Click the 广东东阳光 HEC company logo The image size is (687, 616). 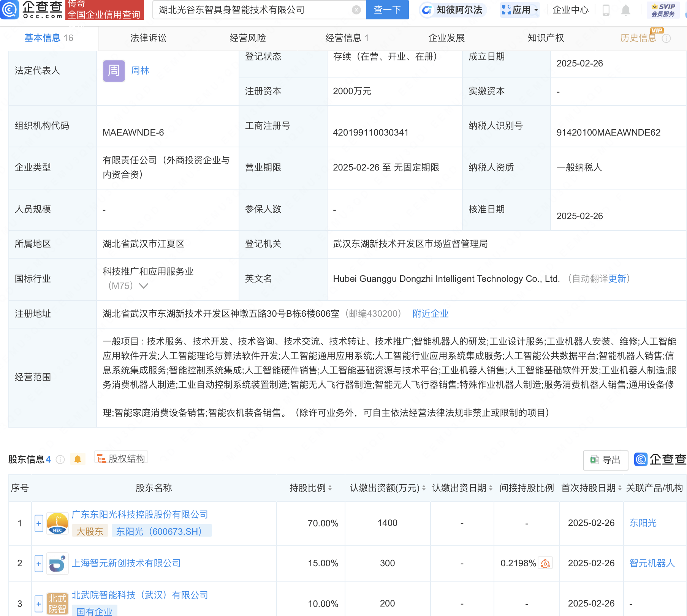point(57,523)
